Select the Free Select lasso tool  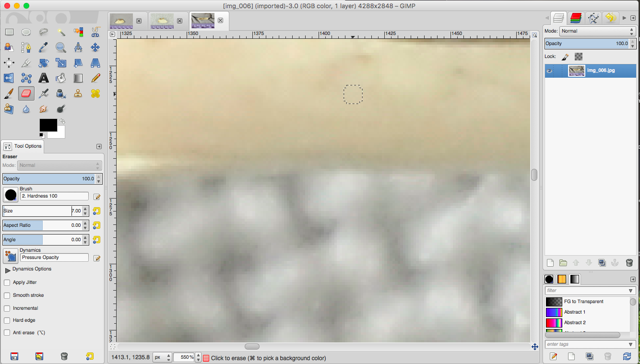[44, 32]
